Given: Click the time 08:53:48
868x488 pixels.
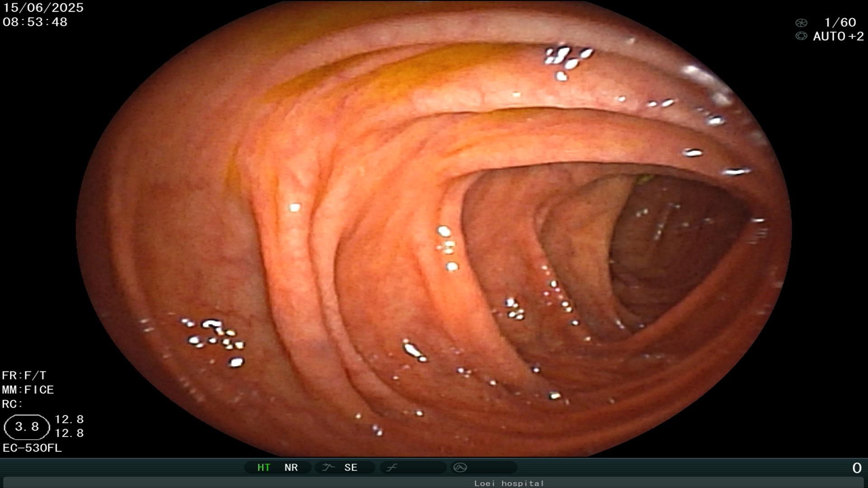Looking at the screenshot, I should tap(35, 22).
